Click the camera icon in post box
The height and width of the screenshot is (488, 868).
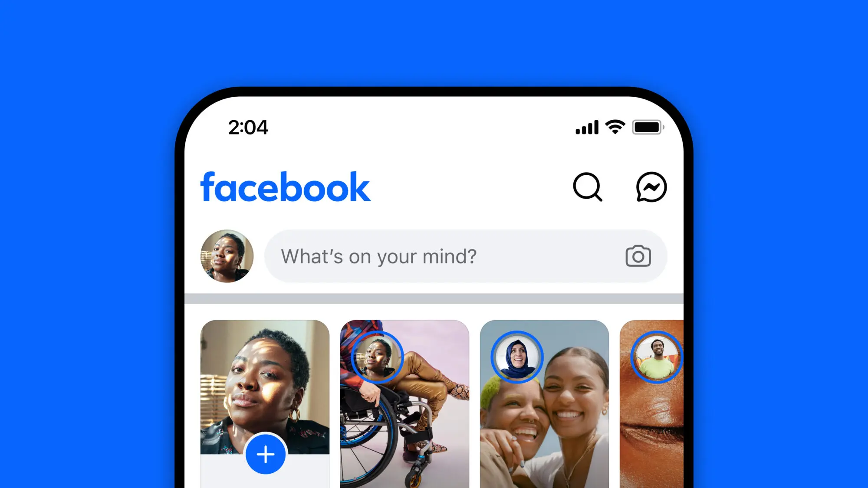(x=638, y=256)
